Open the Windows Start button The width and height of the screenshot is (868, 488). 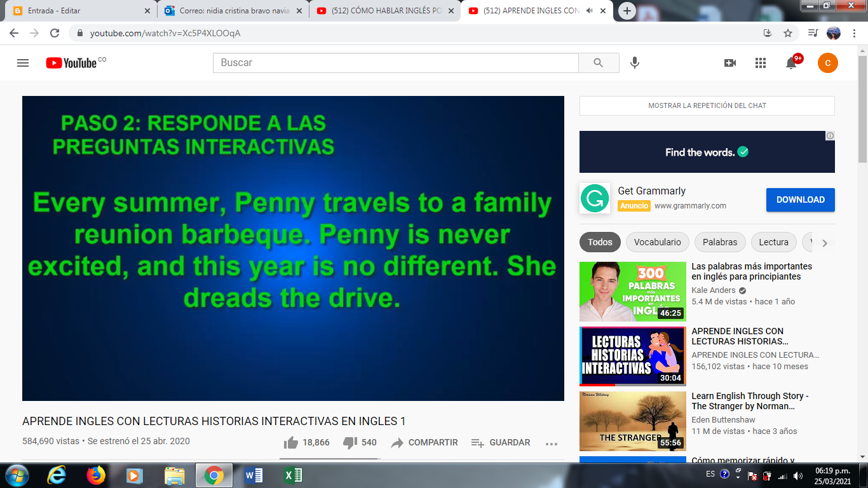tap(16, 475)
